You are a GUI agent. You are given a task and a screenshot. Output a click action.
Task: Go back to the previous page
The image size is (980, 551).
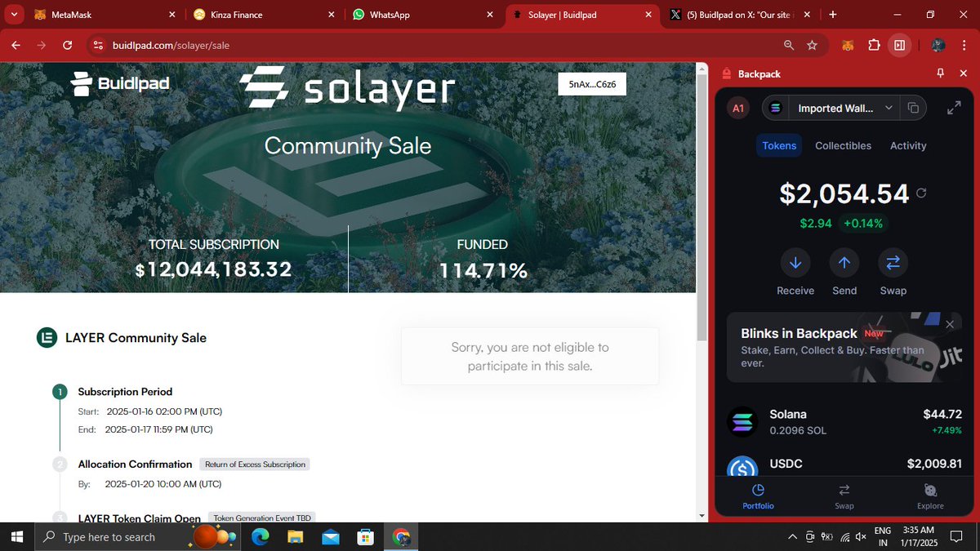pos(16,46)
